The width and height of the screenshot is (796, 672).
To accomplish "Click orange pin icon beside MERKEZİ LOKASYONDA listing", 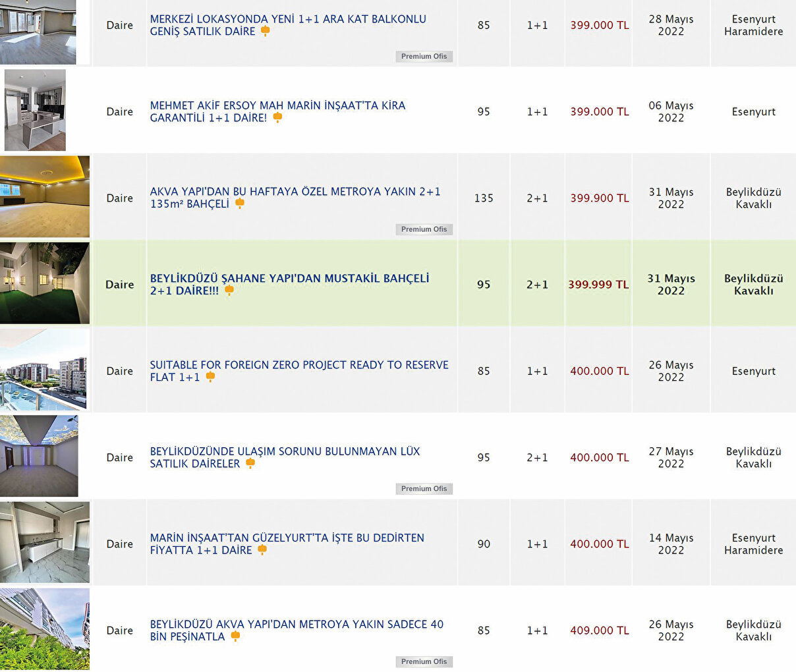I will tap(265, 31).
